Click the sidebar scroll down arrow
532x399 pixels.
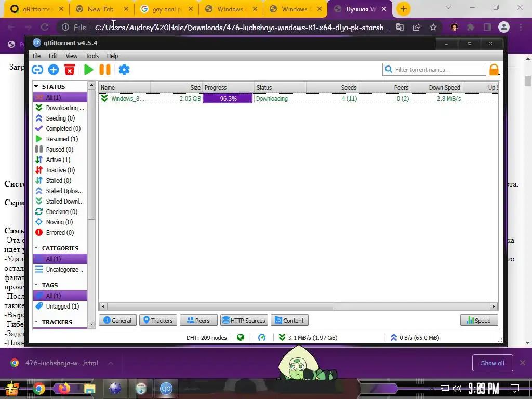[91, 324]
